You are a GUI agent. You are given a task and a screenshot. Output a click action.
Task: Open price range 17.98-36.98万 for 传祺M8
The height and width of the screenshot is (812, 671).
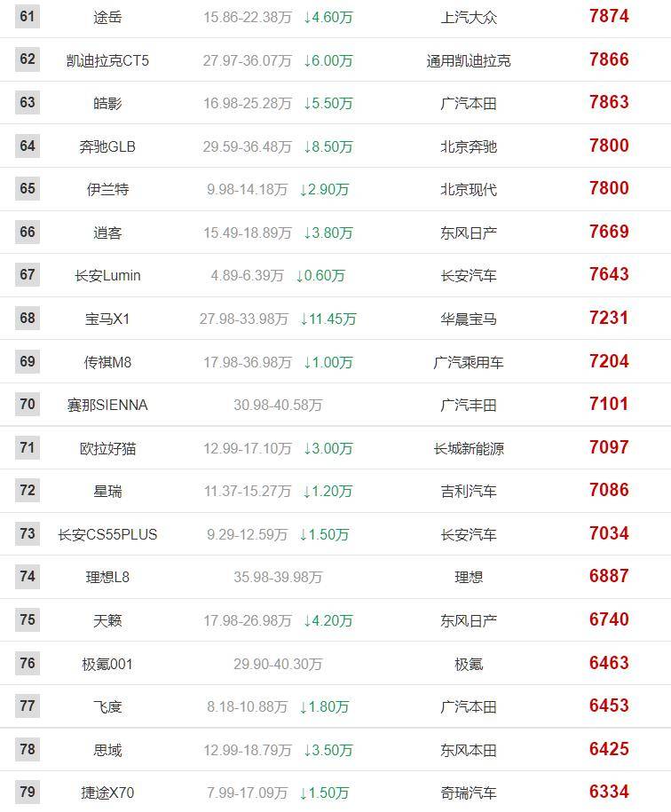248,362
